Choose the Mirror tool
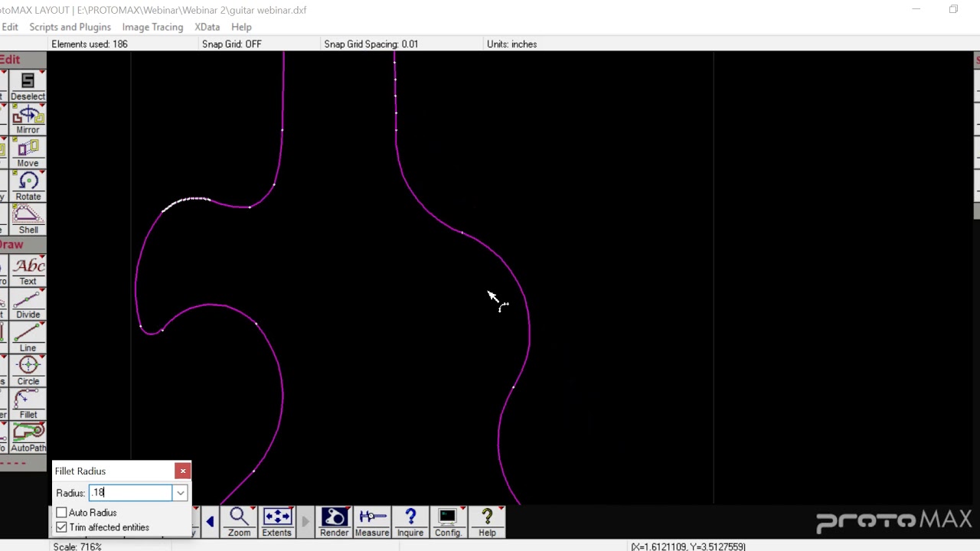Viewport: 980px width, 551px height. pos(28,119)
